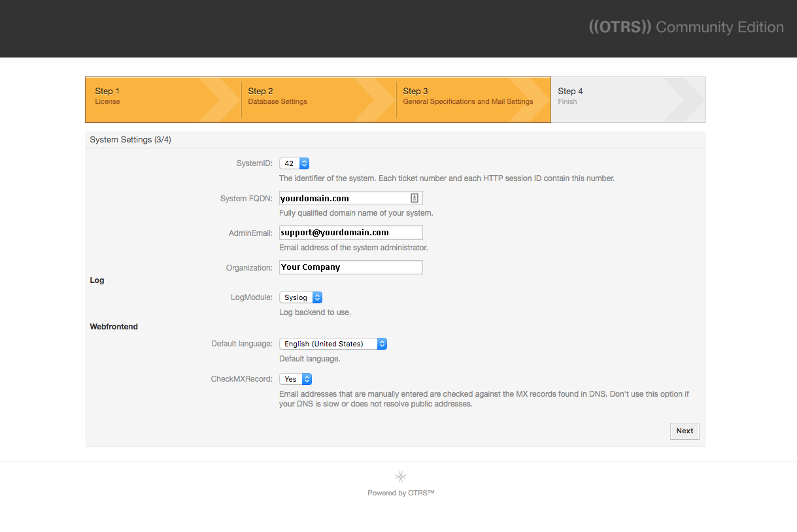Jump to Step 4 Finish
This screenshot has width=797, height=532.
point(628,99)
